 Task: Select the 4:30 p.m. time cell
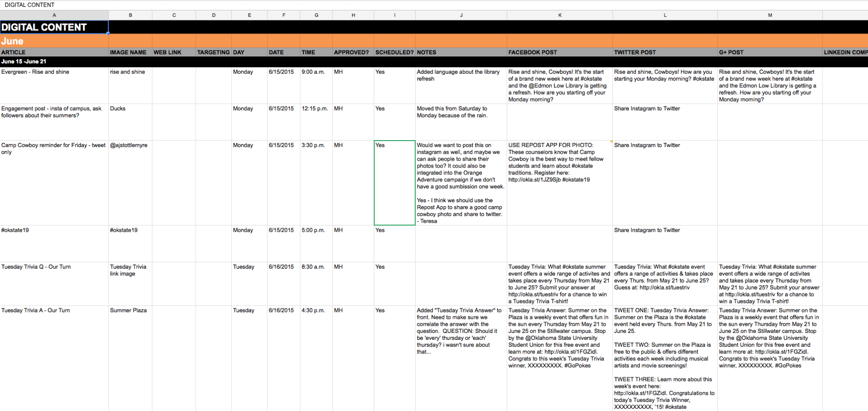[316, 358]
